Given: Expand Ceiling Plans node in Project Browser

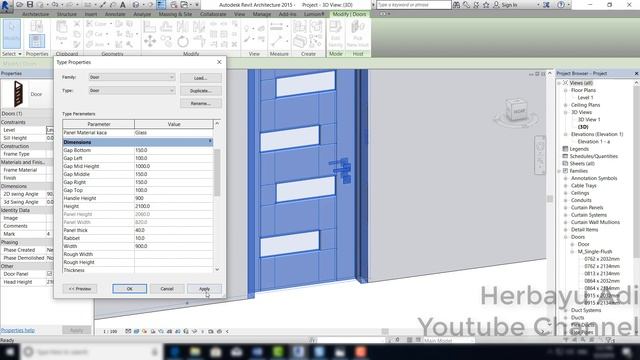Looking at the screenshot, I should pos(566,105).
